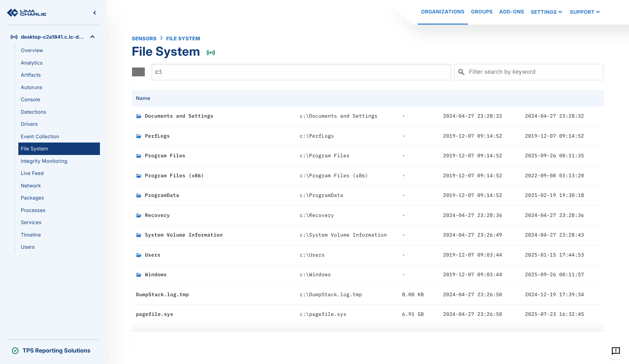Screen dimensions: 629x364
Task: Open the Add-ons tab
Action: [511, 12]
